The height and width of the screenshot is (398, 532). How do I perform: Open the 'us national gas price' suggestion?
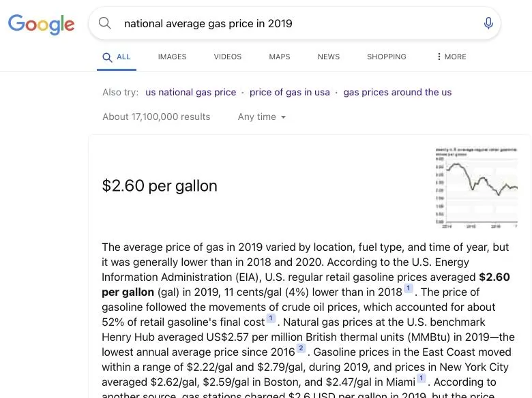191,92
